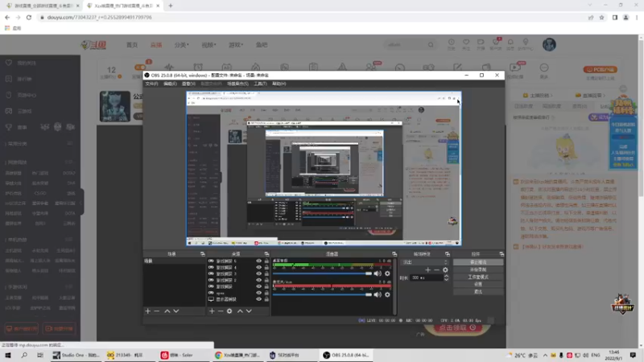Image resolution: width=644 pixels, height=362 pixels.
Task: Click the stop streaming button in Controls
Action: pos(478,262)
